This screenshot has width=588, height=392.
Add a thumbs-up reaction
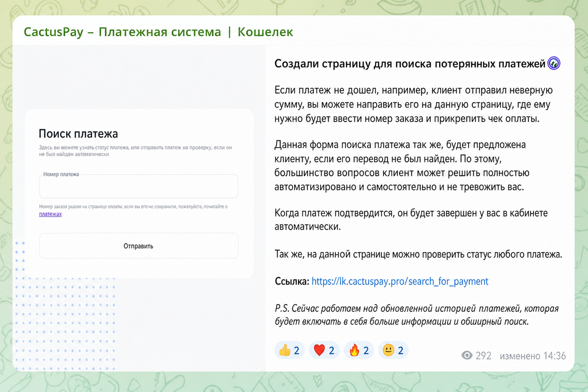coord(289,350)
